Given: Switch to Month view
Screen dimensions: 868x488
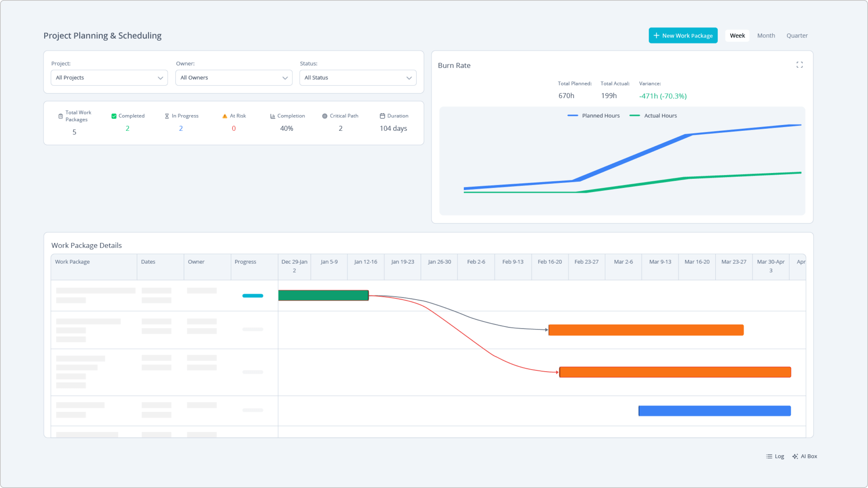Looking at the screenshot, I should (x=766, y=35).
